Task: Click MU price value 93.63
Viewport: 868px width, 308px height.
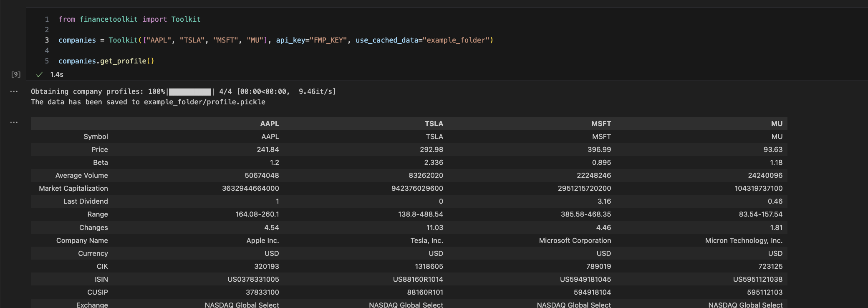Action: coord(773,149)
